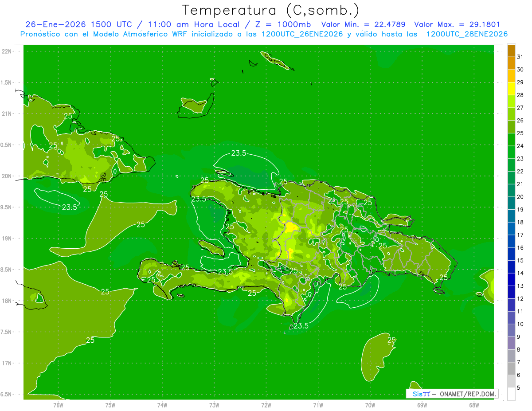Image resolution: width=532 pixels, height=411 pixels.
Task: Pick the teal legend swatch between 19 and 20
Action: pos(511,203)
